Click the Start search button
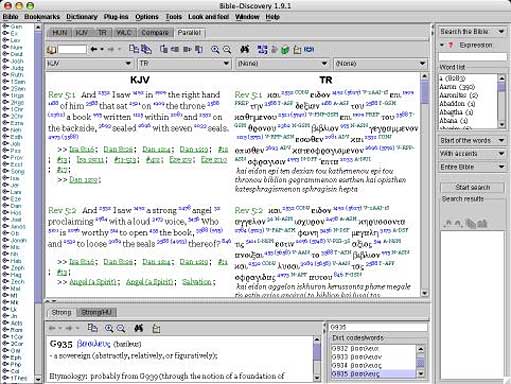 (472, 187)
